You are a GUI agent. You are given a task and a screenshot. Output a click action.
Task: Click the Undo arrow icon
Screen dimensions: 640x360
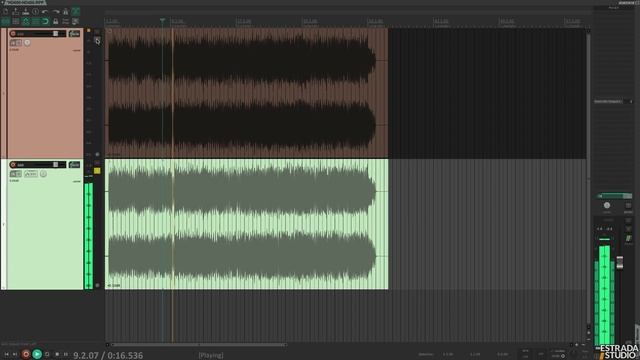coord(45,11)
